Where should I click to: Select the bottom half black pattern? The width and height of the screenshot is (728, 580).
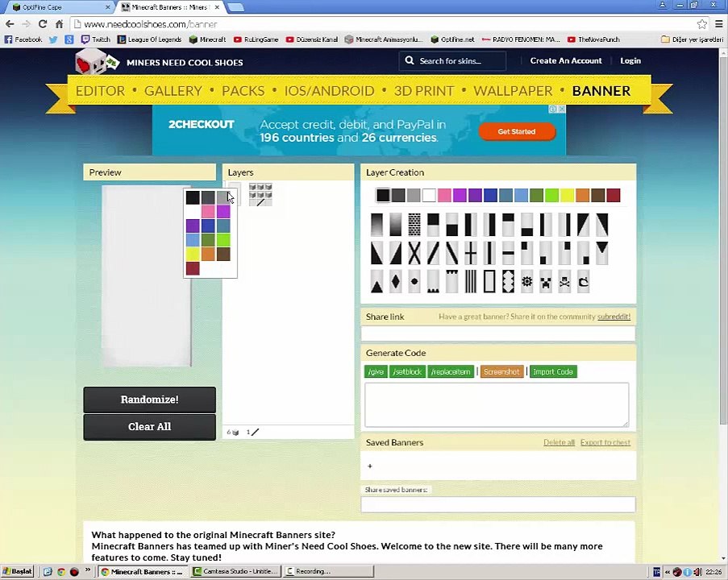[451, 225]
